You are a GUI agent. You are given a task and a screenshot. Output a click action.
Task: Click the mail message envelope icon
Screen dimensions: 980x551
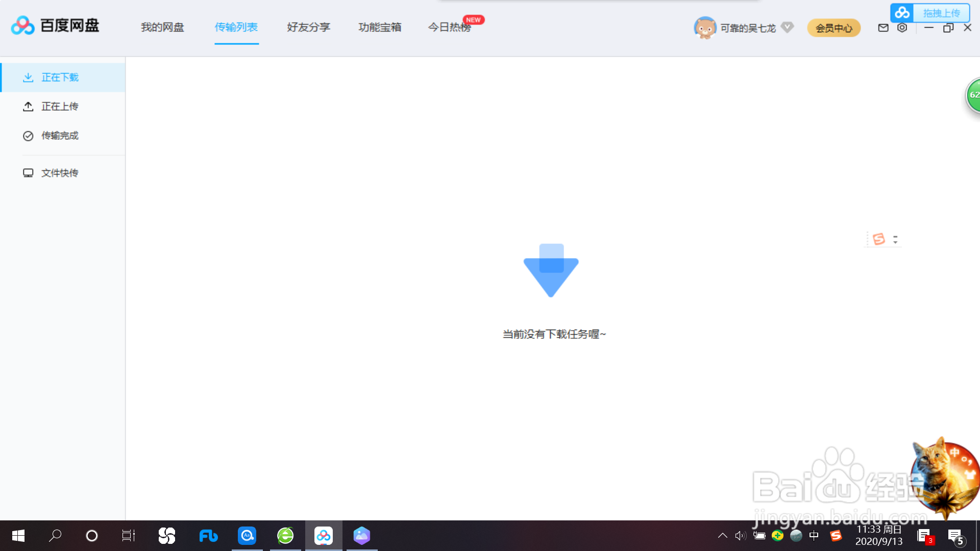click(x=883, y=28)
